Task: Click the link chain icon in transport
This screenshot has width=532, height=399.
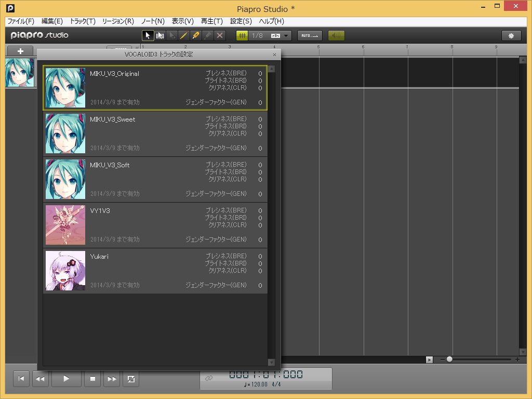Action: (x=209, y=378)
